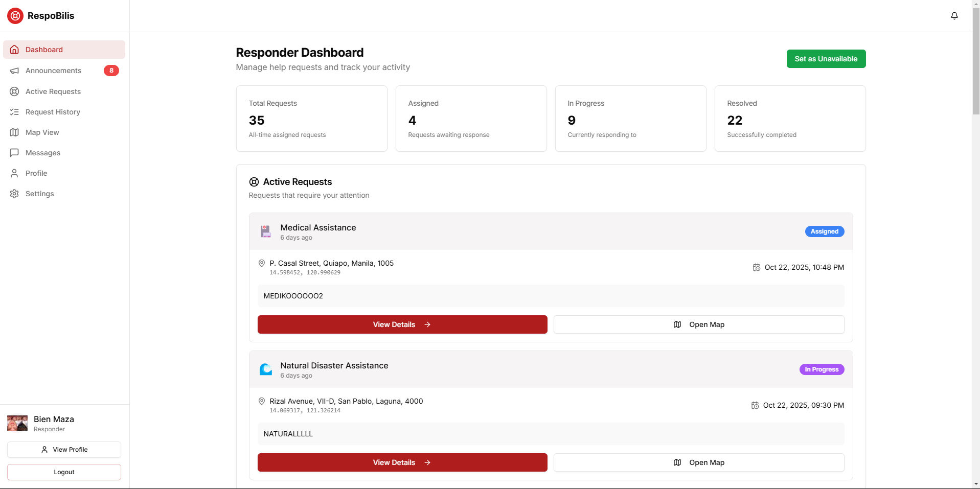Click the Logout button
This screenshot has width=980, height=489.
(x=64, y=472)
